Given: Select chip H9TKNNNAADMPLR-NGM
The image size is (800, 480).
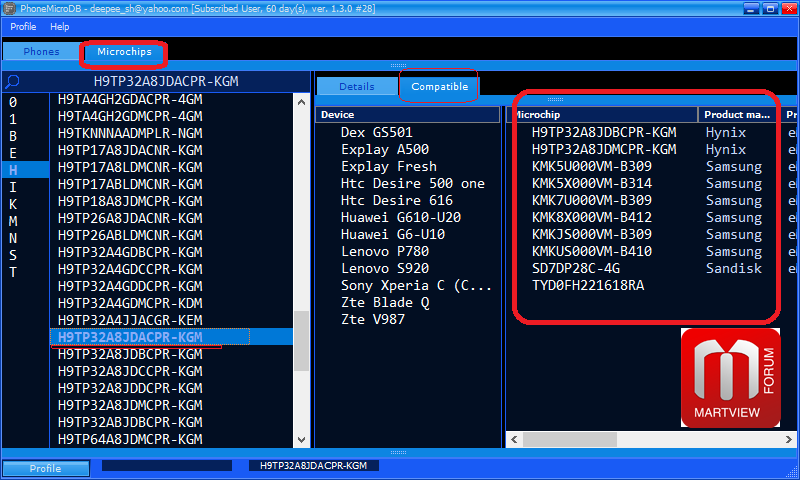Looking at the screenshot, I should 130,133.
